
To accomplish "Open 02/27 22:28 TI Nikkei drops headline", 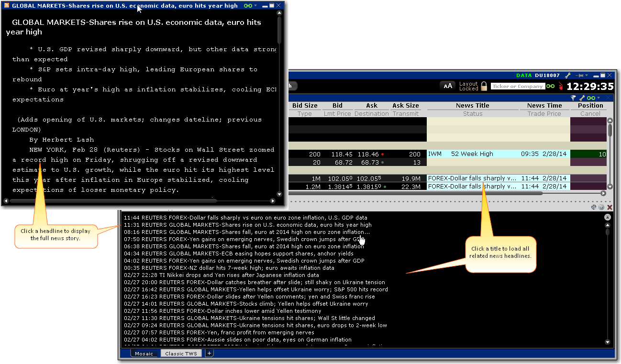I will [221, 275].
